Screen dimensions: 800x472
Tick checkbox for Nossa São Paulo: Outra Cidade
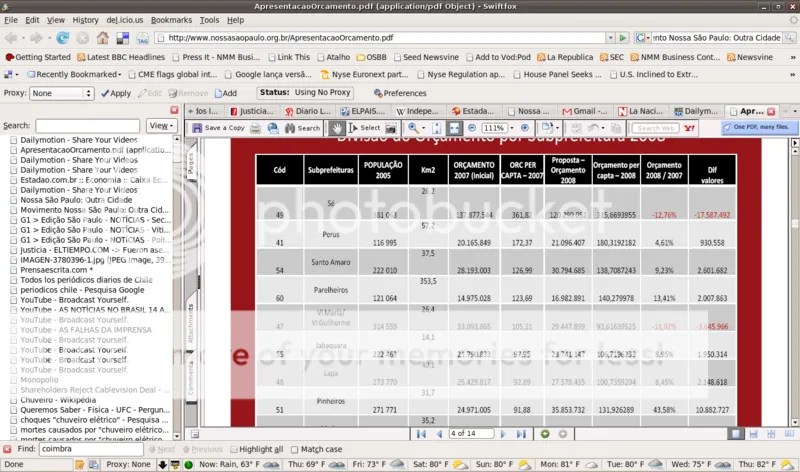14,200
